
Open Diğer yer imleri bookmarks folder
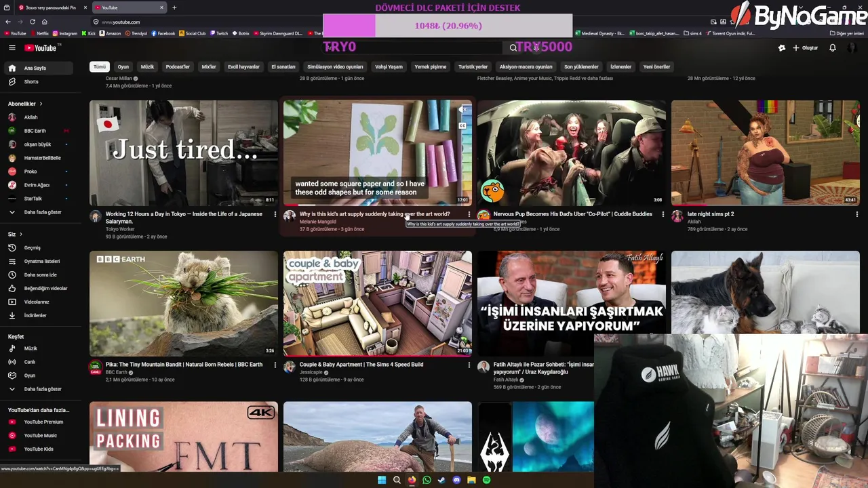[847, 33]
